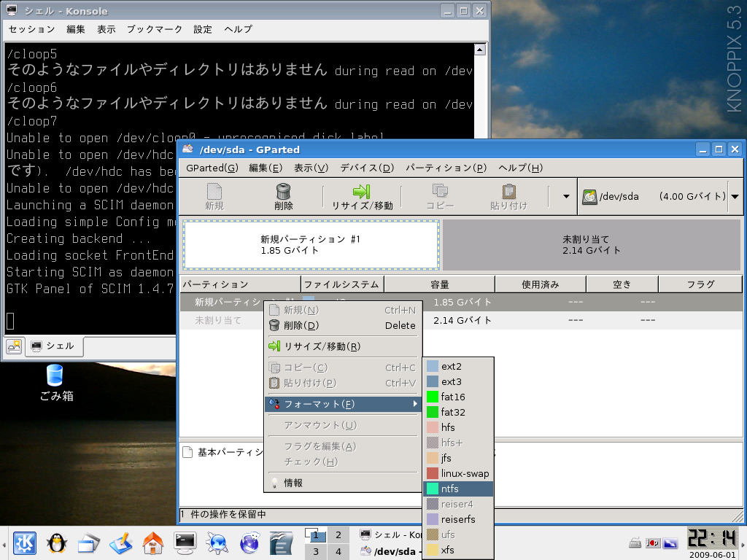Click the ext2 color swatch in format list
Viewport: 747px width, 560px height.
pyautogui.click(x=433, y=366)
